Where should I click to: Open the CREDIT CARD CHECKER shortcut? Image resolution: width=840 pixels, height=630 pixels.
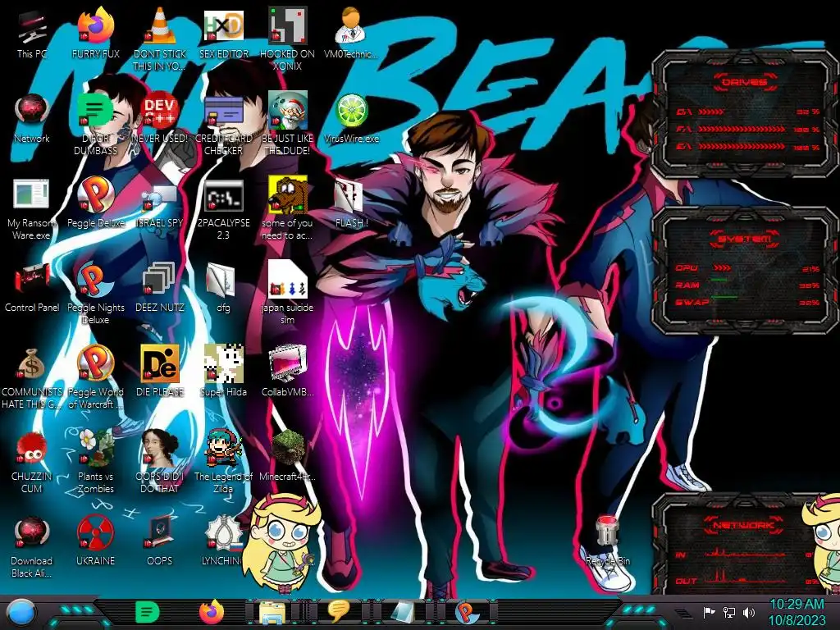223,125
